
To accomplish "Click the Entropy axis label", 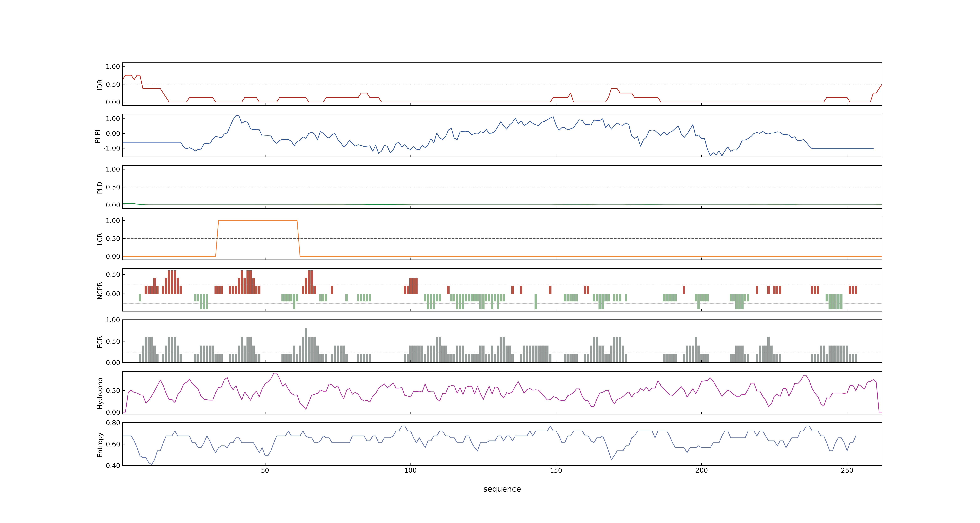I will point(100,445).
